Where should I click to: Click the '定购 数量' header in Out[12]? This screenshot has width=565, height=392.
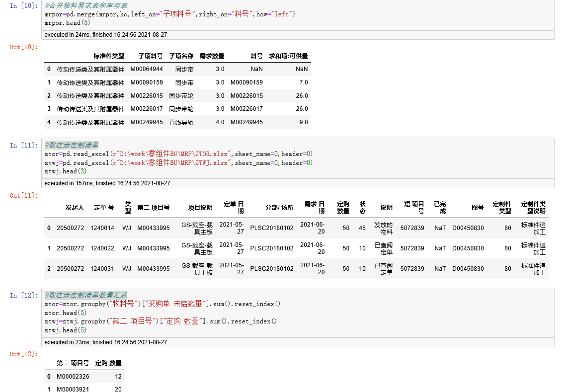108,363
